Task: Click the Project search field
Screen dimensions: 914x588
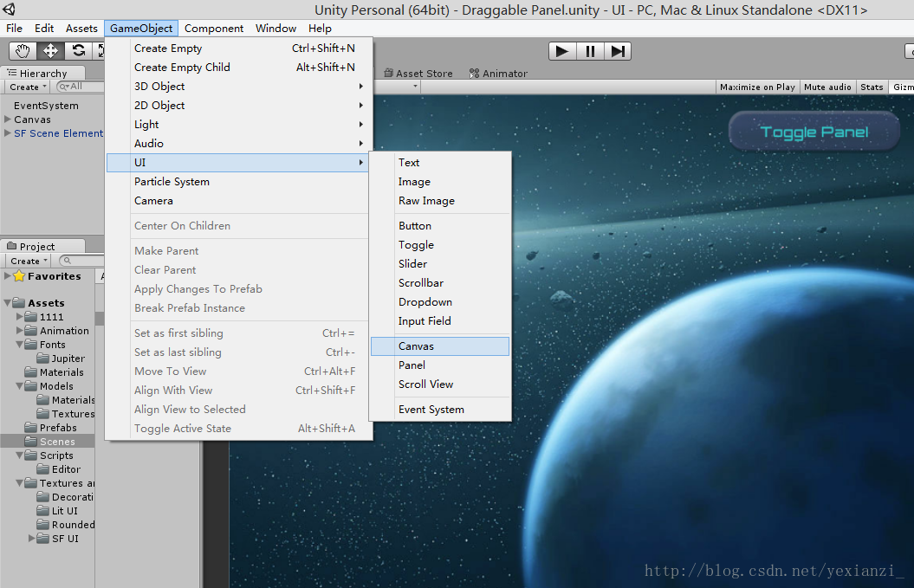Action: click(81, 261)
